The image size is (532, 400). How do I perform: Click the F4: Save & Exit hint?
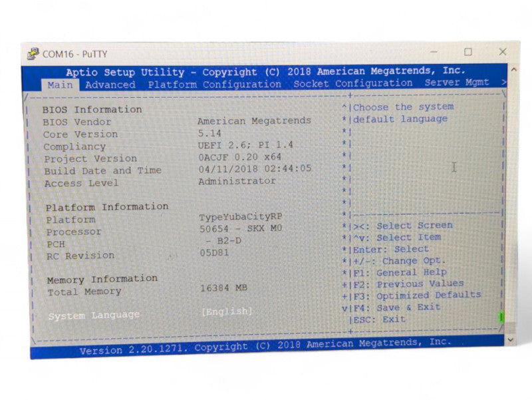pyautogui.click(x=397, y=308)
